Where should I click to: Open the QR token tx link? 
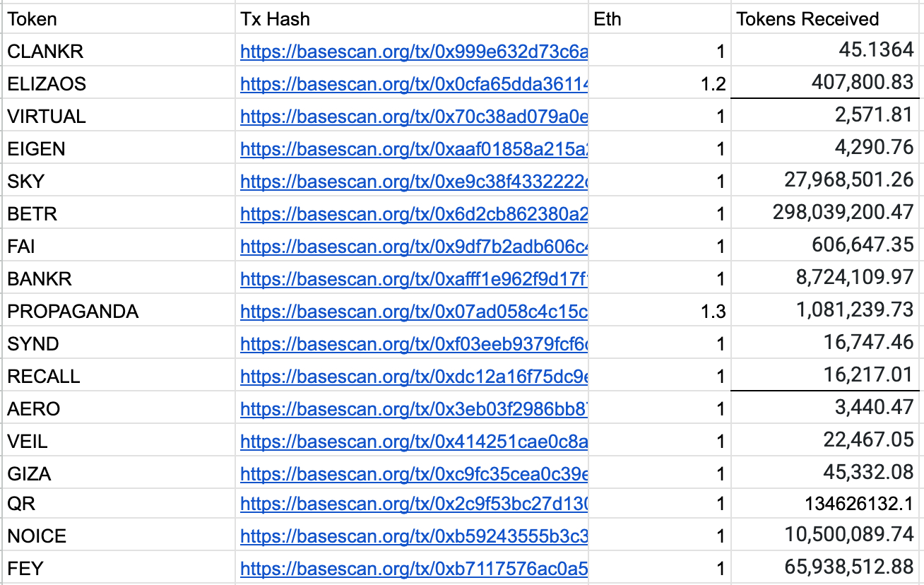click(x=414, y=504)
